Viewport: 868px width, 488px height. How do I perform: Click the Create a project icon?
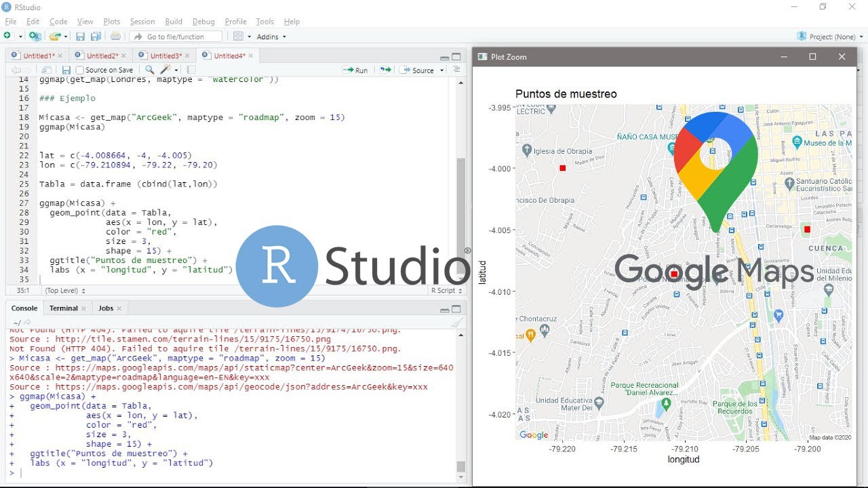coord(35,36)
